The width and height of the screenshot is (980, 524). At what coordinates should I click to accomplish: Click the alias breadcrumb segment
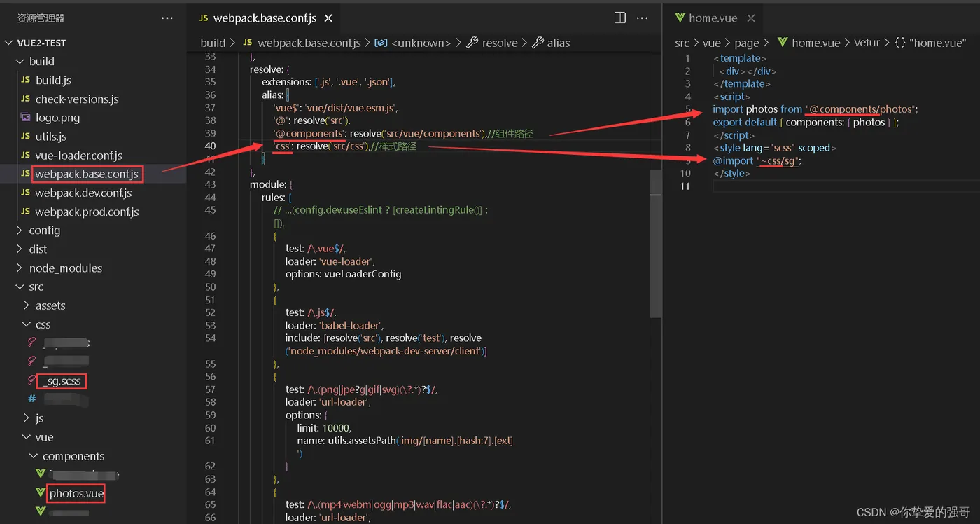(x=558, y=43)
